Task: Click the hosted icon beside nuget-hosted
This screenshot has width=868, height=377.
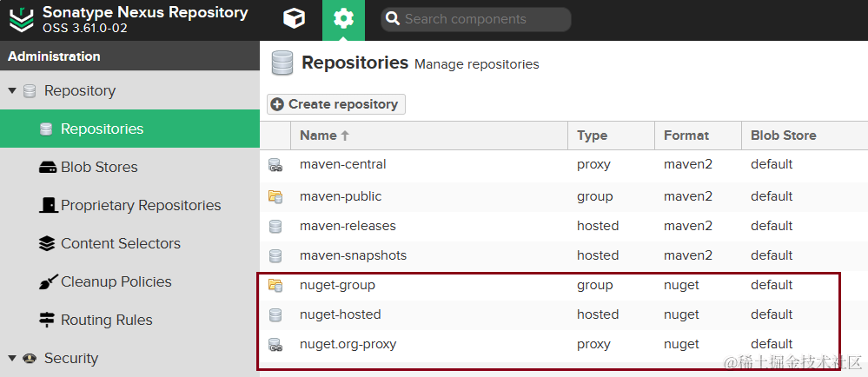Action: 275,315
